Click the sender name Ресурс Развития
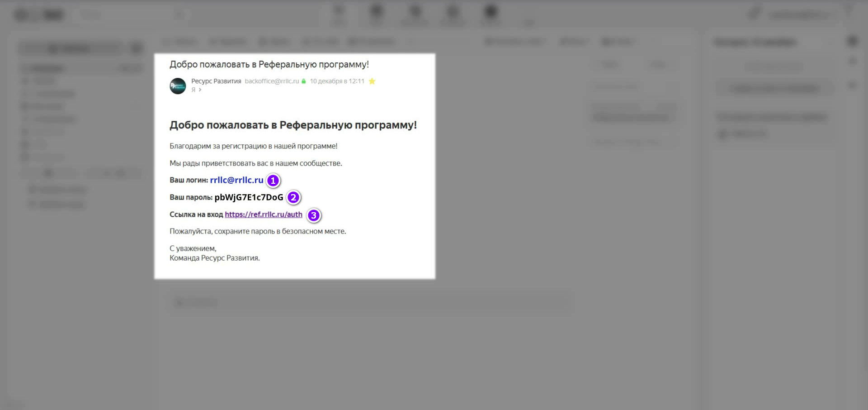 point(216,81)
